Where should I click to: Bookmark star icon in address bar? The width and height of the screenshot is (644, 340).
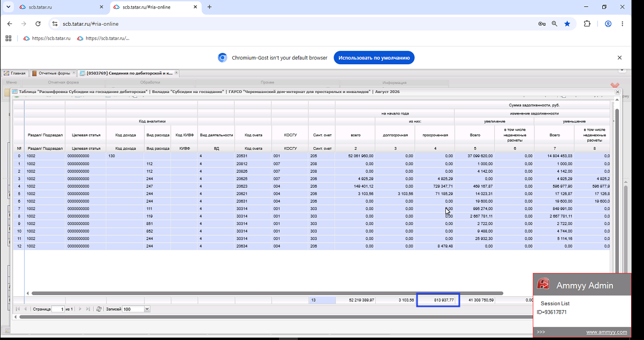coord(567,24)
